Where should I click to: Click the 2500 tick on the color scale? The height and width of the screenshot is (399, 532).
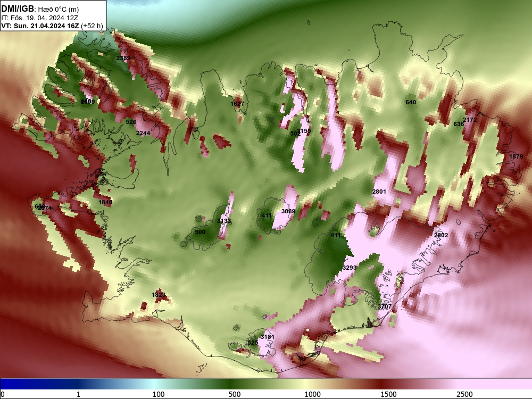(464, 394)
